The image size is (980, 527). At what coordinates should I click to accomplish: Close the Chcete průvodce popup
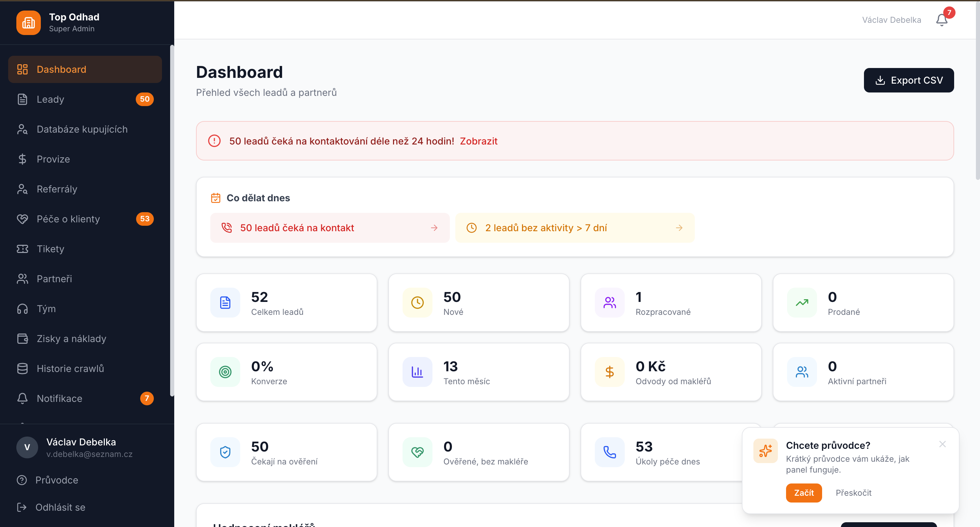coord(942,444)
